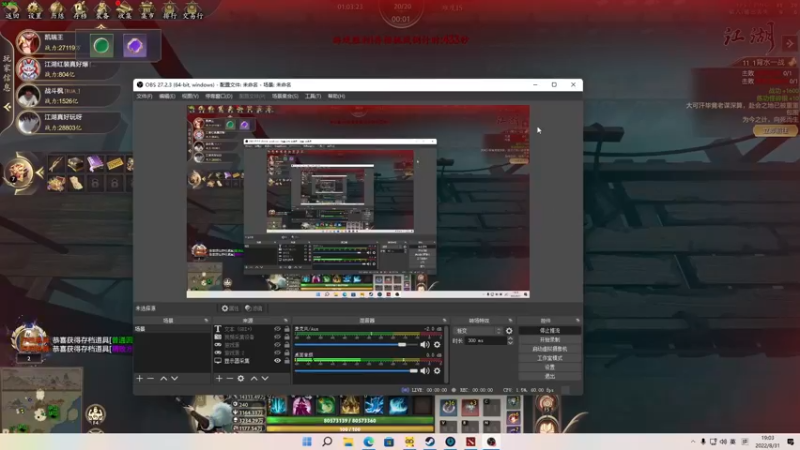Open the game's 设置 settings icon
The width and height of the screenshot is (800, 450).
[34, 10]
